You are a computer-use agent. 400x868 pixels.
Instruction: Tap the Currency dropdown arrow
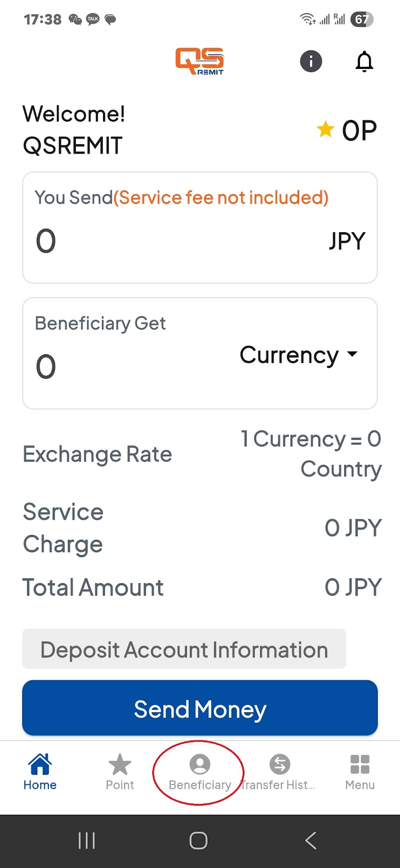352,354
